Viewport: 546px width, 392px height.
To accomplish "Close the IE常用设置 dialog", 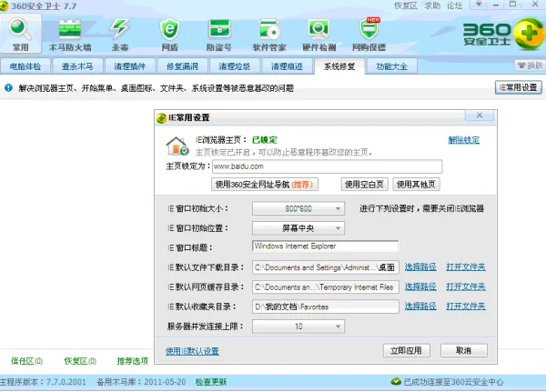I will [x=480, y=116].
